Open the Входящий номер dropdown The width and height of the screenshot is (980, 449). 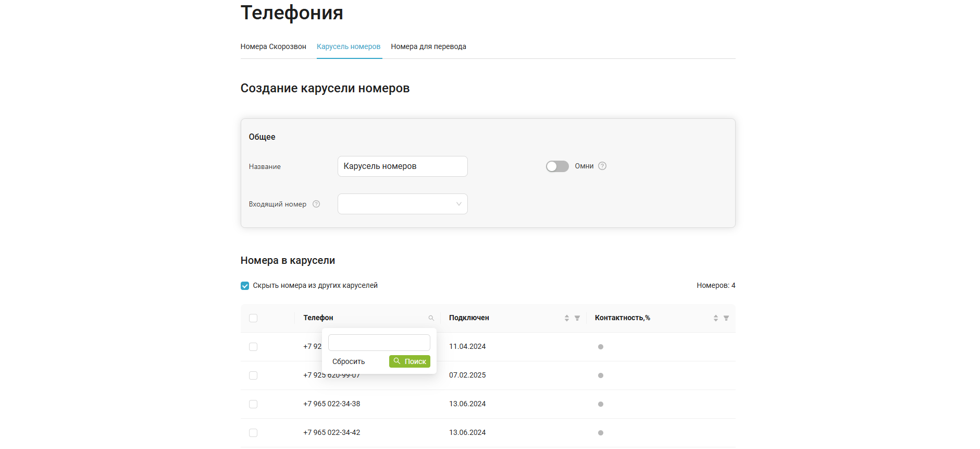402,204
